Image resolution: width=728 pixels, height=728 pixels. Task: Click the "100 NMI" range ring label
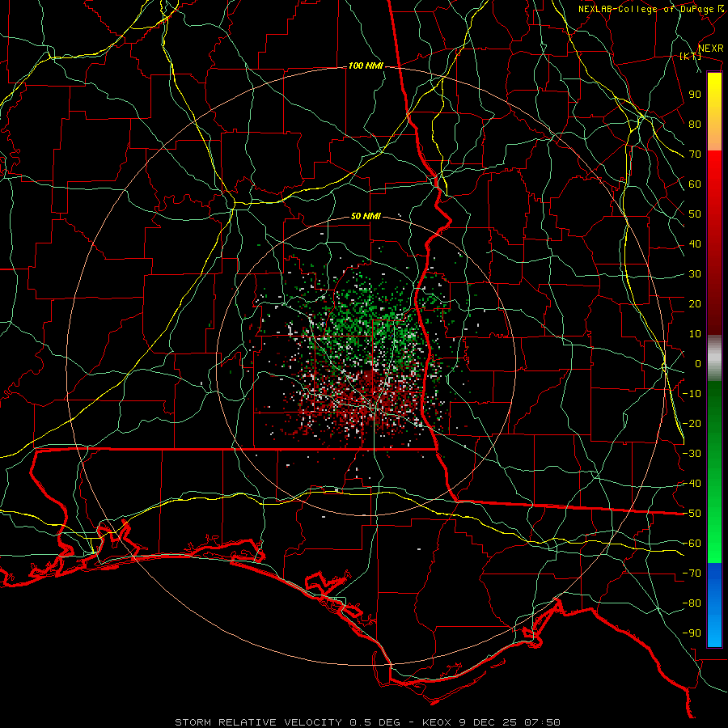pyautogui.click(x=366, y=66)
